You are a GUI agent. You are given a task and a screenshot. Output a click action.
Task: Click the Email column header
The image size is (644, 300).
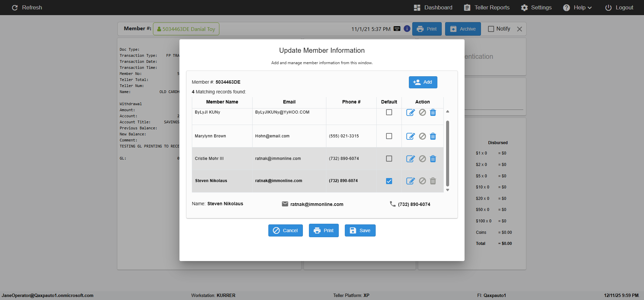pos(289,102)
